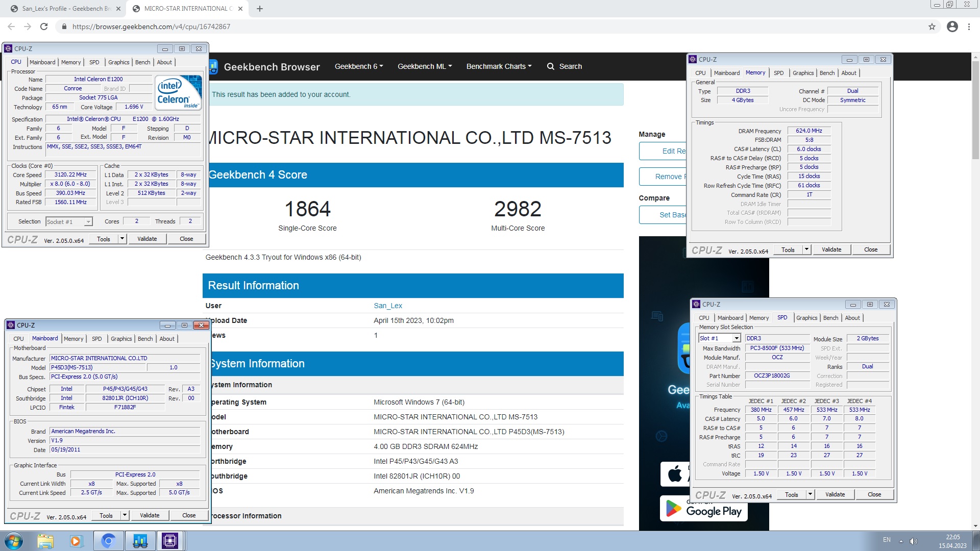
Task: Open the volume speaker icon in tray
Action: pyautogui.click(x=913, y=541)
